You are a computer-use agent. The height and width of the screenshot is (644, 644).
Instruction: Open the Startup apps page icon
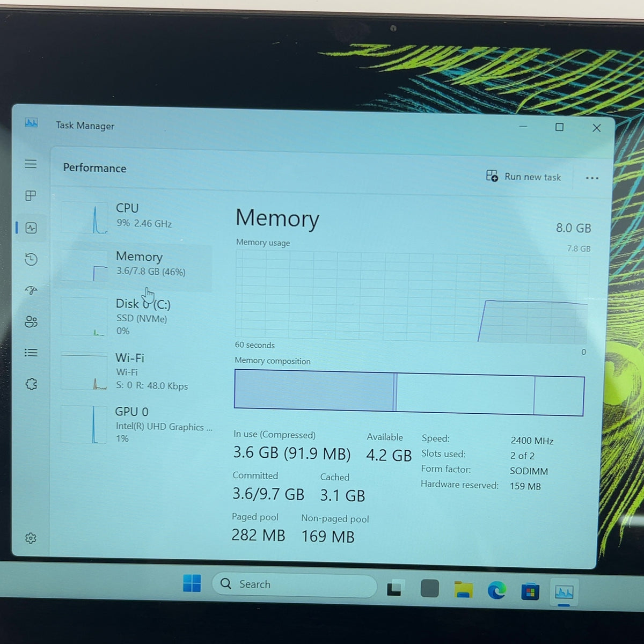tap(31, 290)
